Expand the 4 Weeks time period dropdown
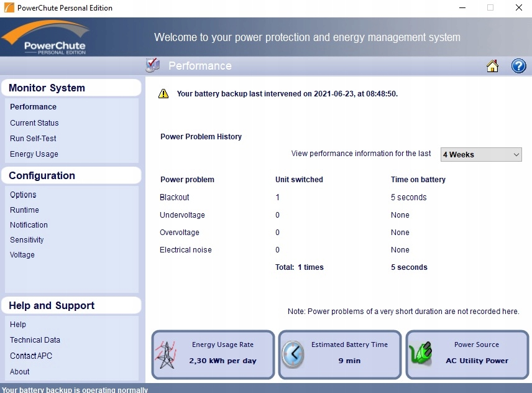Image resolution: width=532 pixels, height=393 pixels. click(481, 155)
